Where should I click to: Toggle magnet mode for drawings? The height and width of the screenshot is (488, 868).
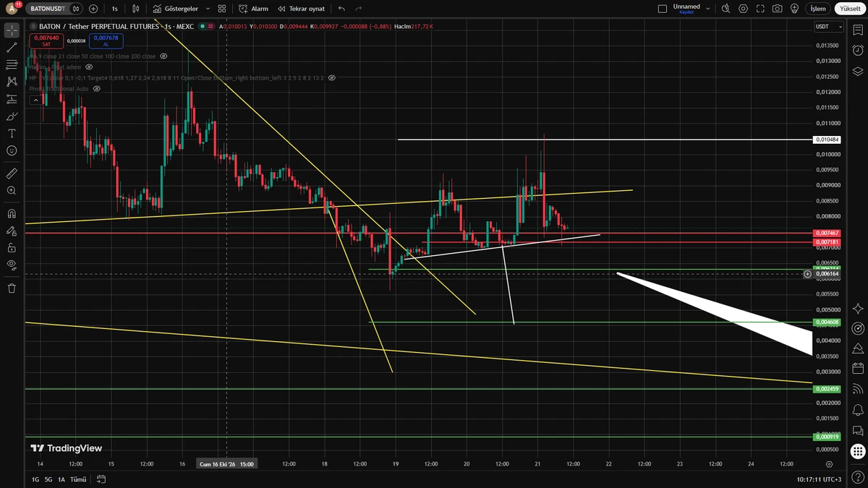(x=12, y=214)
